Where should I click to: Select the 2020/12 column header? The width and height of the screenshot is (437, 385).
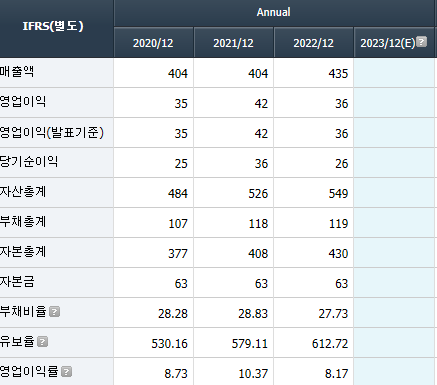(x=153, y=43)
